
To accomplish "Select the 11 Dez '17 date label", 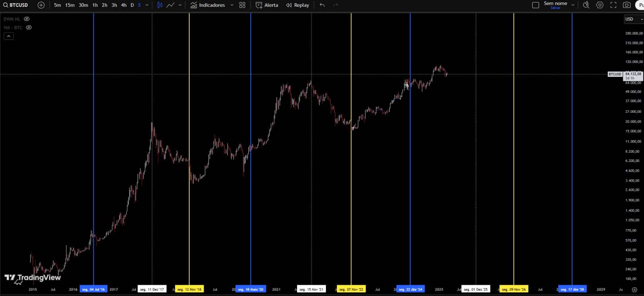I will (x=152, y=289).
